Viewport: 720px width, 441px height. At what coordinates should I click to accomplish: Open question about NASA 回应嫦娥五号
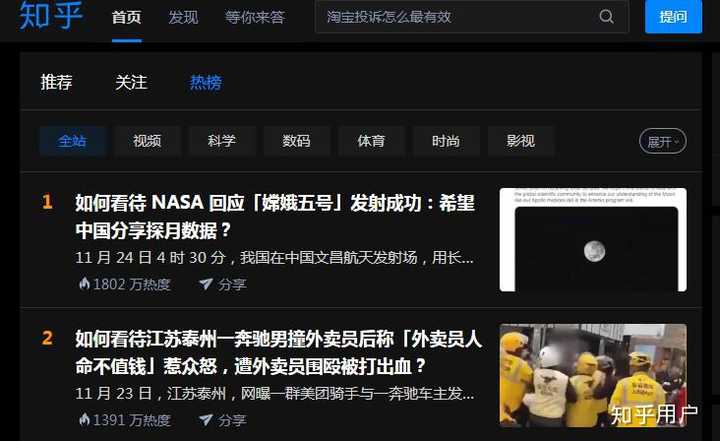(x=275, y=216)
